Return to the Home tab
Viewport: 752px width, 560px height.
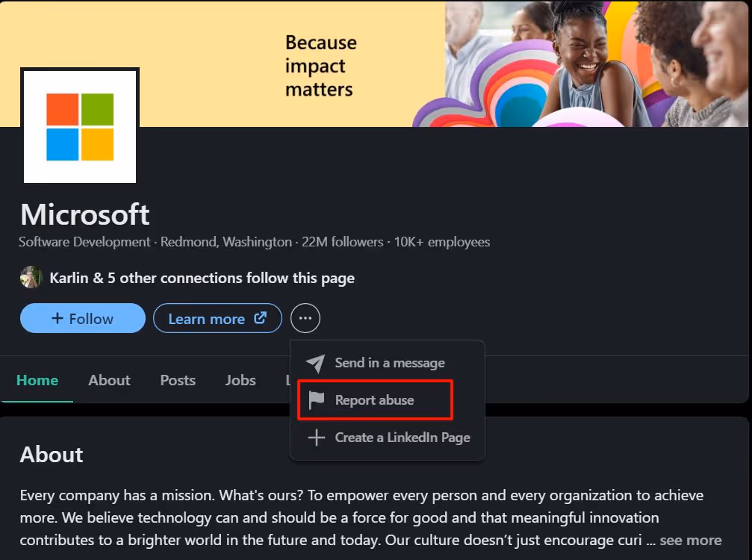[37, 380]
